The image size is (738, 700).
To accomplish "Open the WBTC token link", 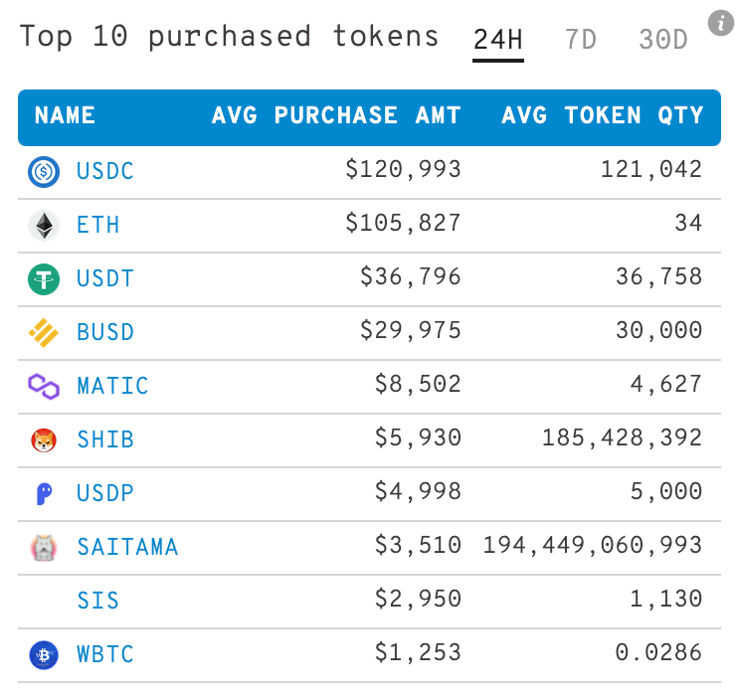I will tap(105, 654).
